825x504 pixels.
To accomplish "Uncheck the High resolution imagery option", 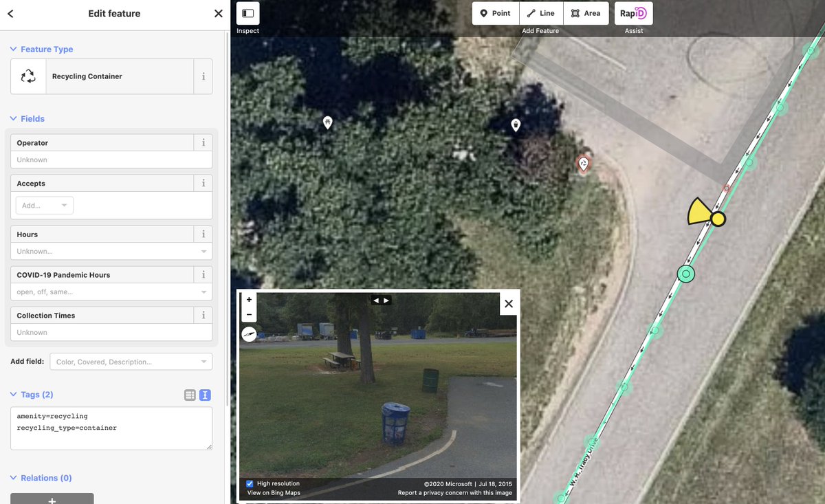I will (x=249, y=483).
